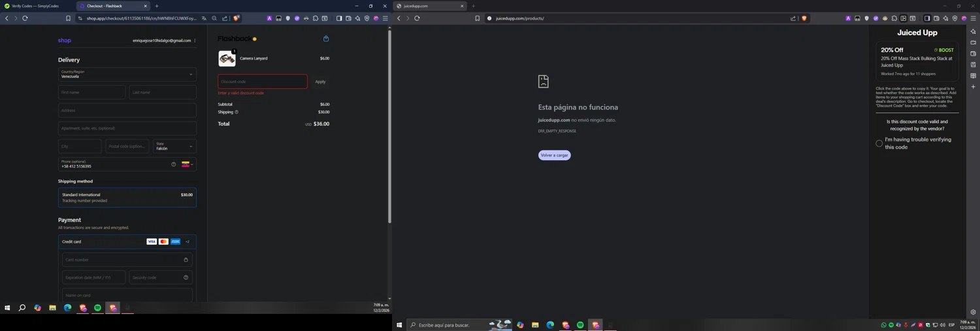Screen dimensions: 980x331
Task: Select 'I'm having trouble verifying this code'
Action: point(879,143)
